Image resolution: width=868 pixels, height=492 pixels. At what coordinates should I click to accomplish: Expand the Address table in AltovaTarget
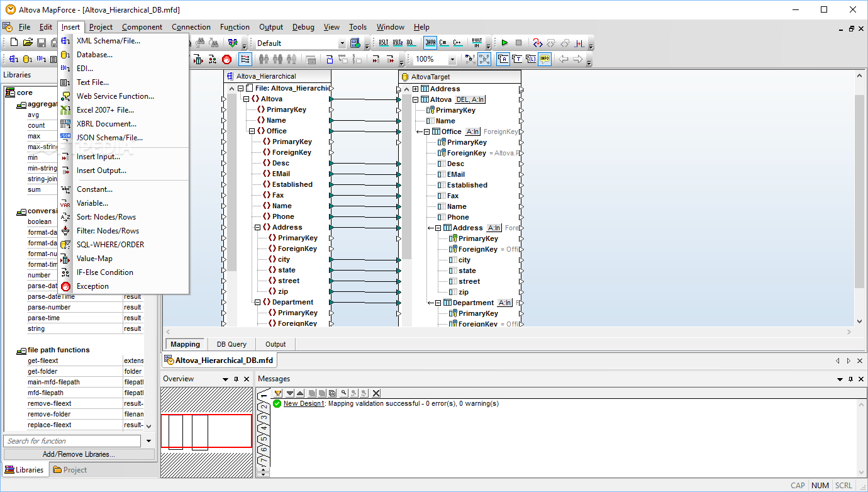(x=415, y=89)
